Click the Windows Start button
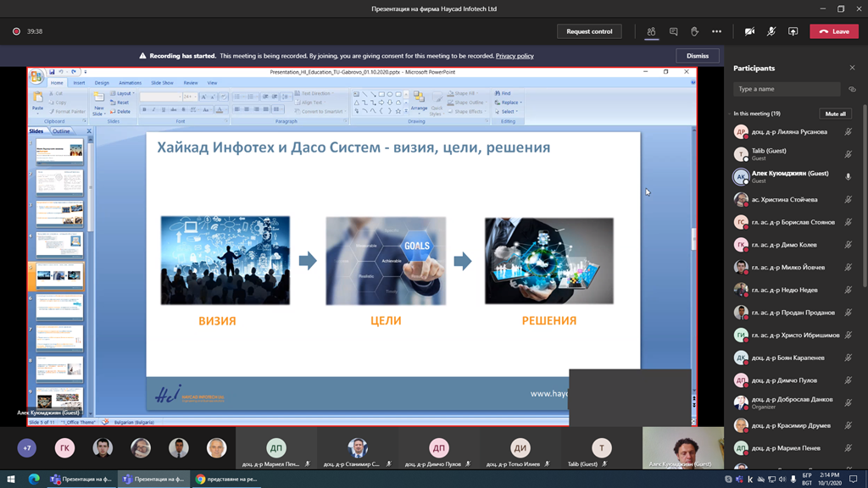868x488 pixels. coord(11,479)
